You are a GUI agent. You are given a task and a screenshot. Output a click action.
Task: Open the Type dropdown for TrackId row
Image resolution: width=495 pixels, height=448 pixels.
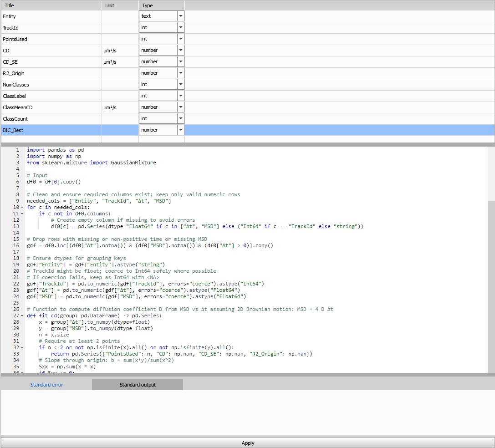pyautogui.click(x=181, y=27)
